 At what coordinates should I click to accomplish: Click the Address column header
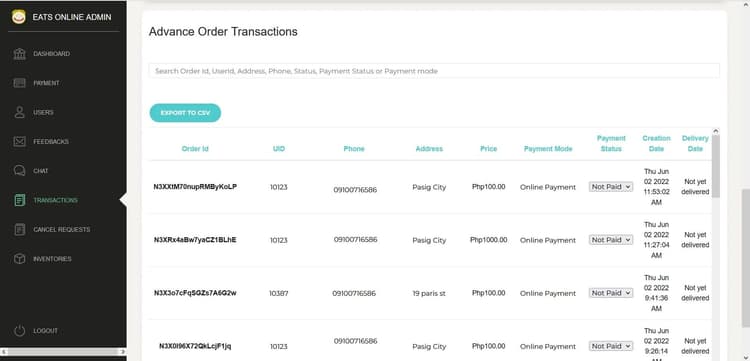(x=429, y=149)
